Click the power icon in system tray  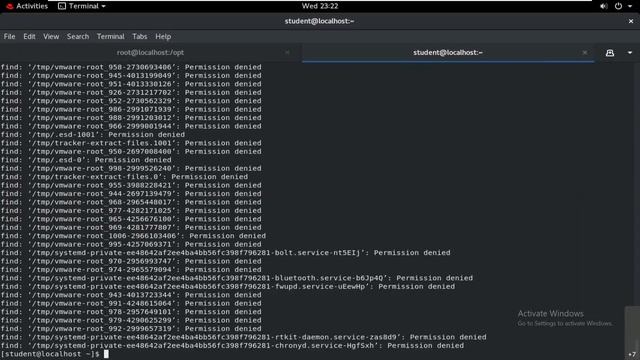click(x=618, y=6)
